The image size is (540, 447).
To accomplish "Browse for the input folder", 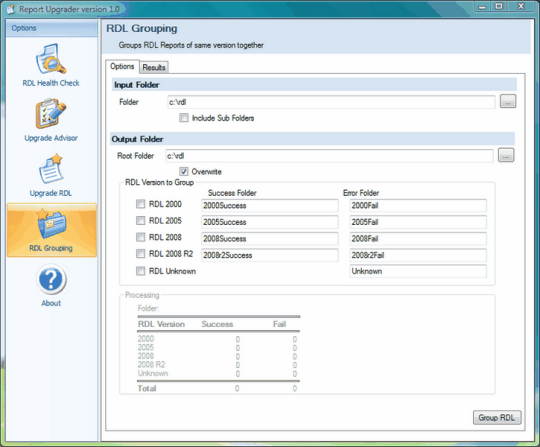I will (x=508, y=101).
